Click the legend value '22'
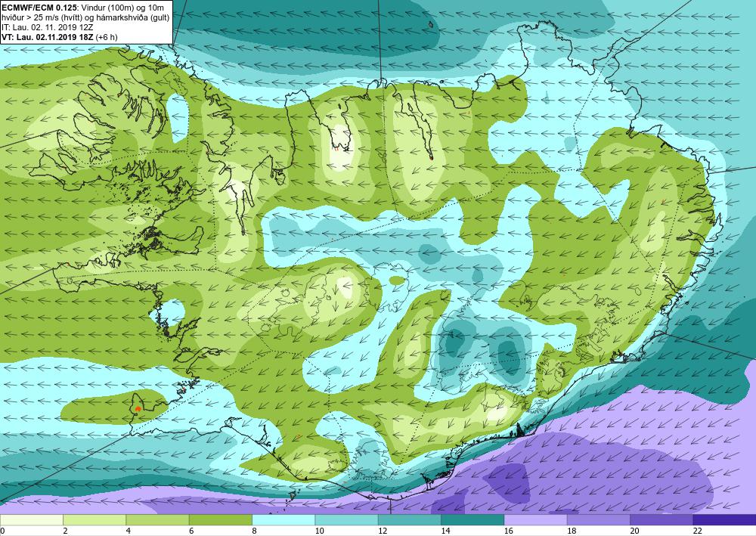This screenshot has width=756, height=536. tap(697, 531)
